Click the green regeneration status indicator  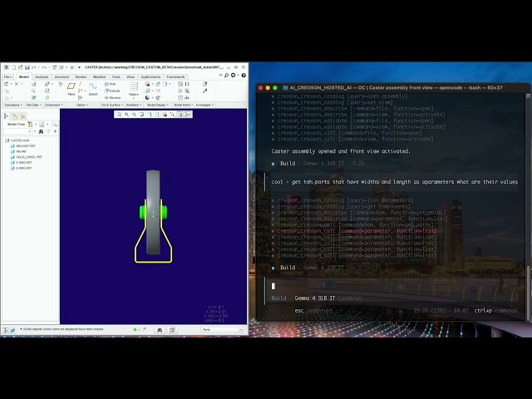click(x=135, y=330)
